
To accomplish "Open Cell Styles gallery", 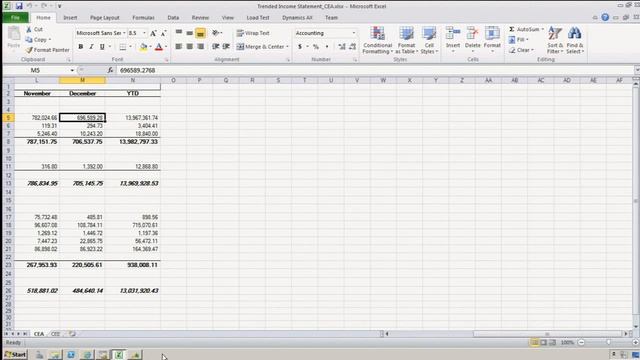I will tap(429, 40).
